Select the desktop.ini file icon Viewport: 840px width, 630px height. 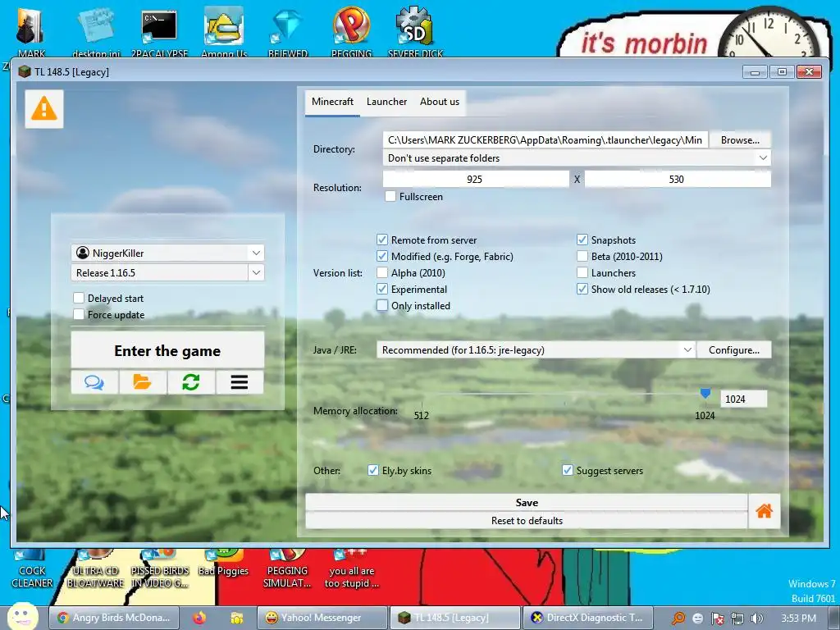96,31
